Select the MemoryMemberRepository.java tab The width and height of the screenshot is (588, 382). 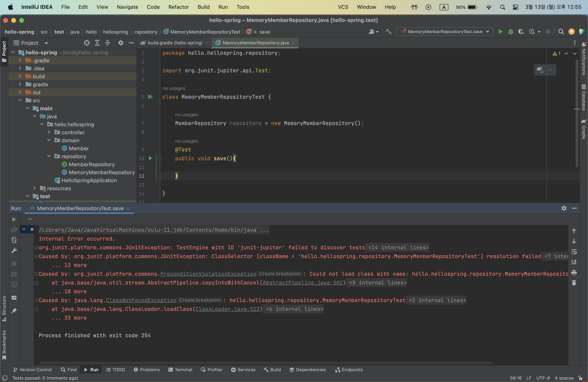[x=255, y=42]
